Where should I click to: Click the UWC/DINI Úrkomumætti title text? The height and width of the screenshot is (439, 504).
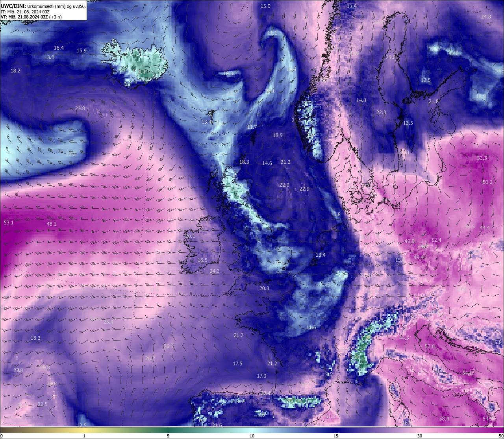tap(43, 6)
